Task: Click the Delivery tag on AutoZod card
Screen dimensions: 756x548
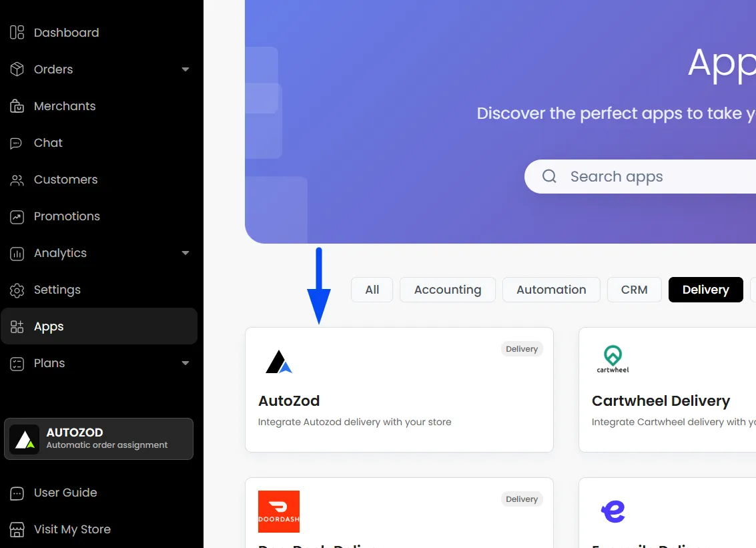Action: pyautogui.click(x=522, y=349)
